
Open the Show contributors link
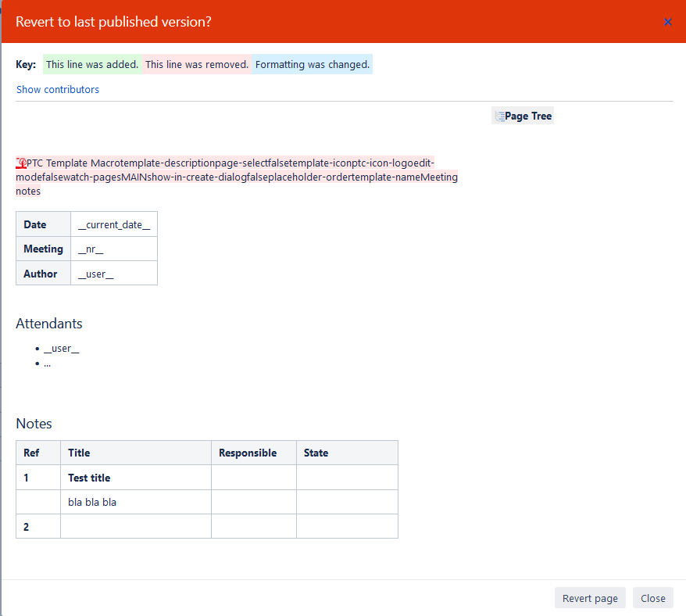pos(58,89)
